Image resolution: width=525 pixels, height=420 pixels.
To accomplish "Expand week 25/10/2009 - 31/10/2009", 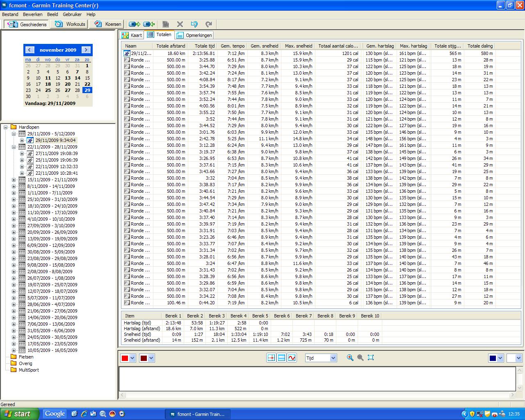I will pos(14,199).
